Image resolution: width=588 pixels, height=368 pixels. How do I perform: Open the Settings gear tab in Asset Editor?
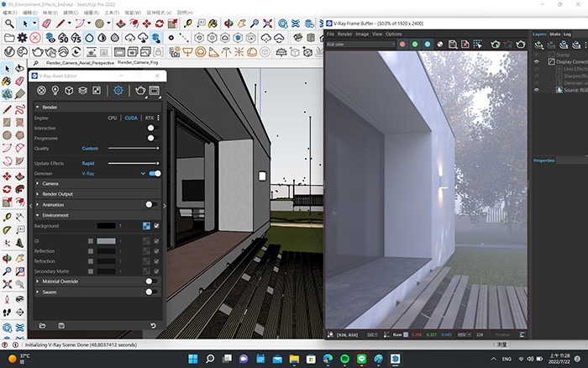(118, 90)
